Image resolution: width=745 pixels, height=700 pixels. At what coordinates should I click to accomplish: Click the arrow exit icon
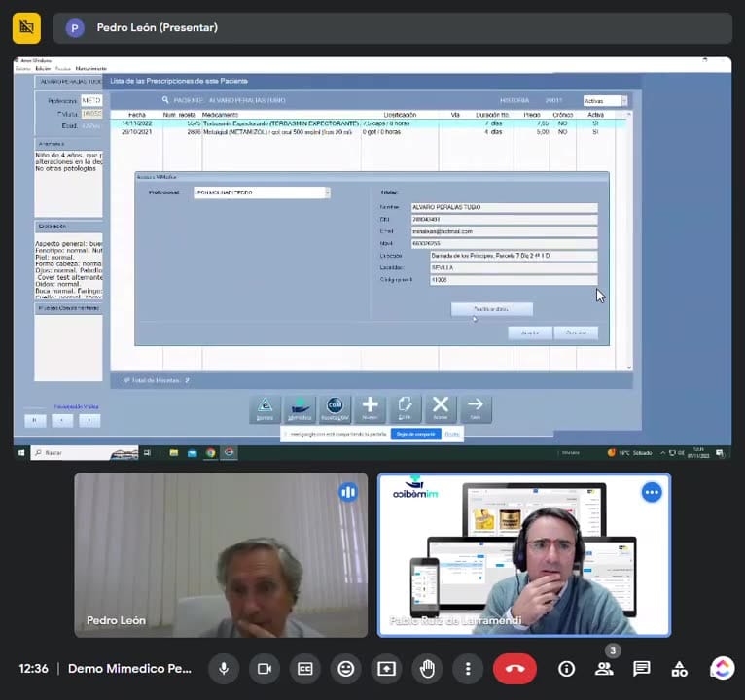tap(476, 409)
